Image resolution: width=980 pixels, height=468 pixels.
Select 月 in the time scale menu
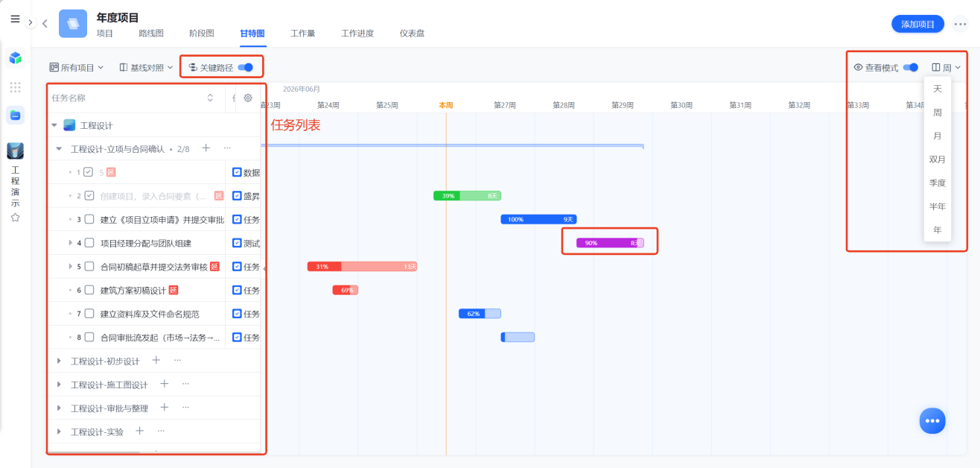(938, 136)
